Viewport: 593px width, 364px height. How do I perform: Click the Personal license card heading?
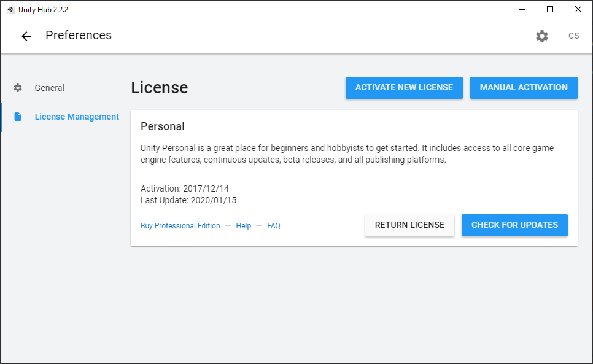tap(163, 126)
